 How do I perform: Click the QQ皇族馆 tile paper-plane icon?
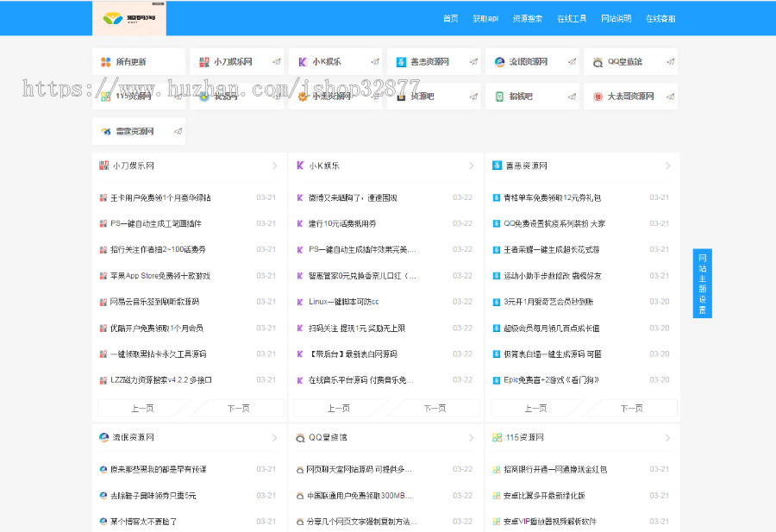click(x=671, y=62)
